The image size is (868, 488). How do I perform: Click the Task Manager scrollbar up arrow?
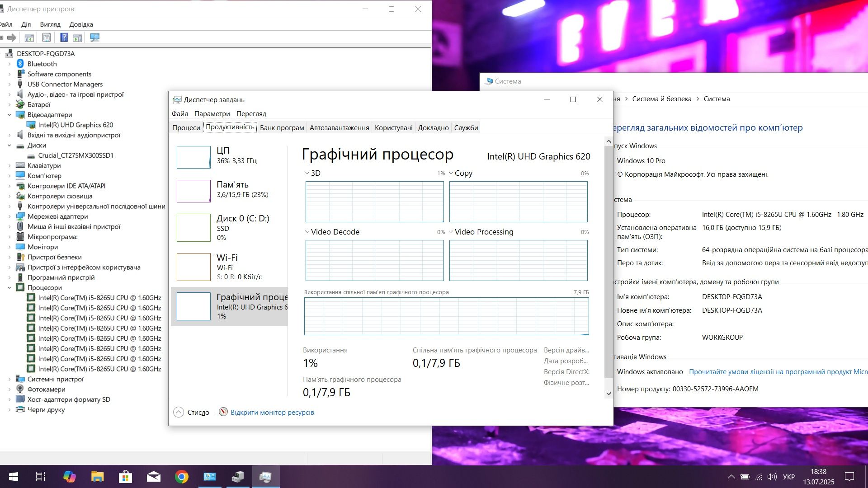[609, 141]
